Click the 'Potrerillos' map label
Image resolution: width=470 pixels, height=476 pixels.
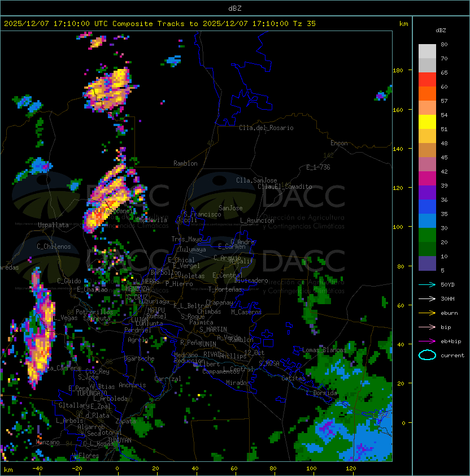(94, 312)
